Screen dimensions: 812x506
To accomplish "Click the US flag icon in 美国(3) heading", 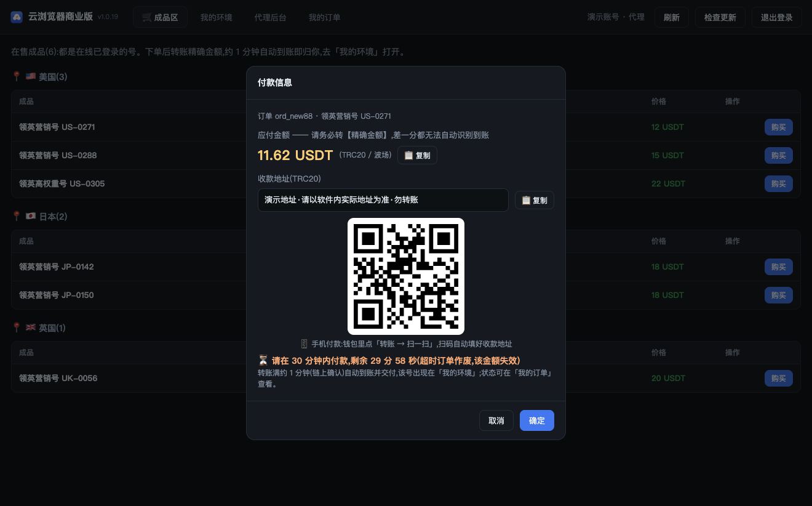I will point(31,77).
